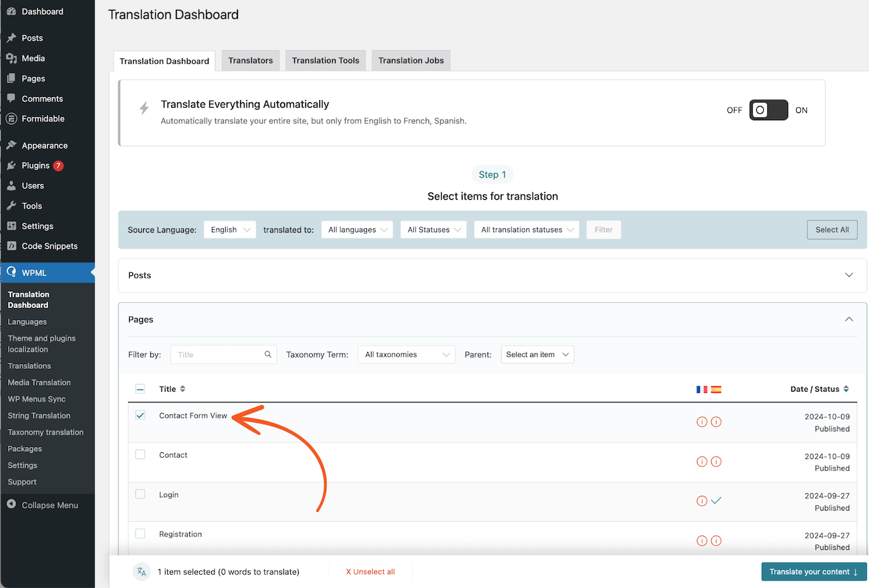Click French status icon for Registration page

(701, 541)
